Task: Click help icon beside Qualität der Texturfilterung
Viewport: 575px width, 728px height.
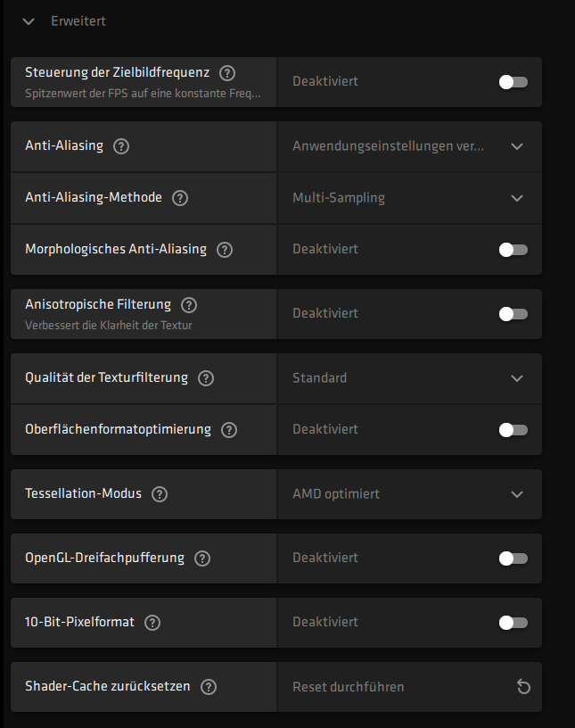Action: coord(206,378)
